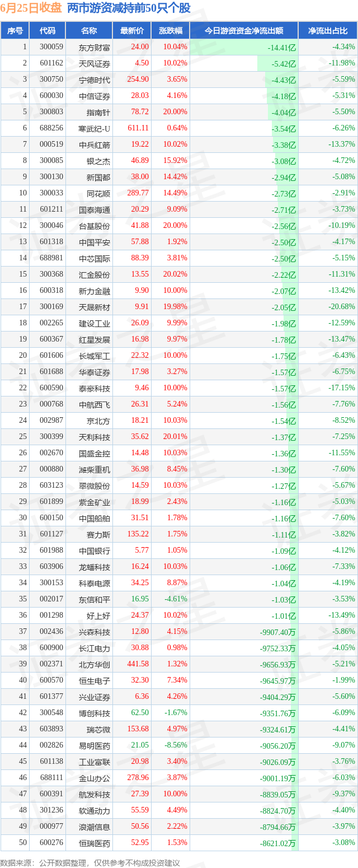Screen dimensions: 358x868
Task: Select stock code 688256
Action: pos(51,129)
